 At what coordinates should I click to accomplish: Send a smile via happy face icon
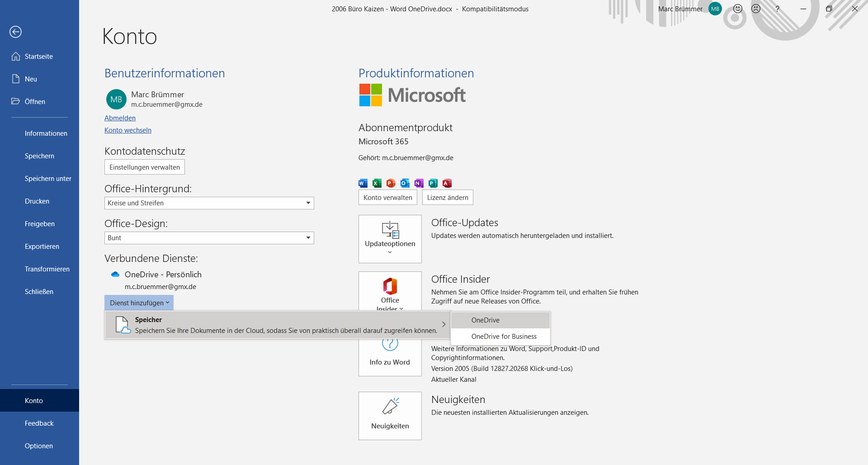738,9
